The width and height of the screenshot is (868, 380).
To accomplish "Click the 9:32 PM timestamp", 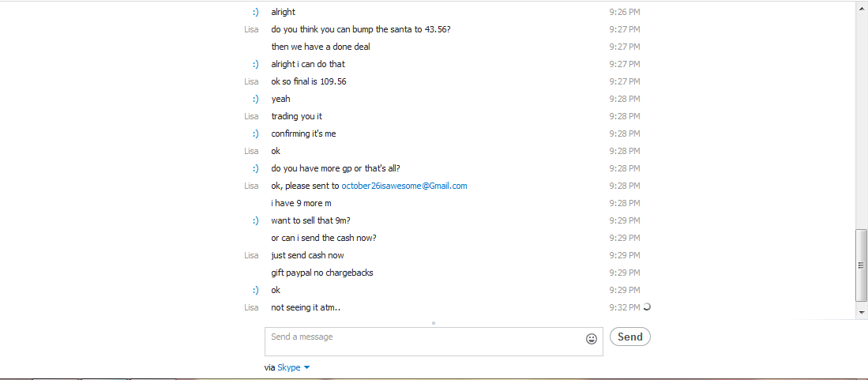I will [x=625, y=307].
